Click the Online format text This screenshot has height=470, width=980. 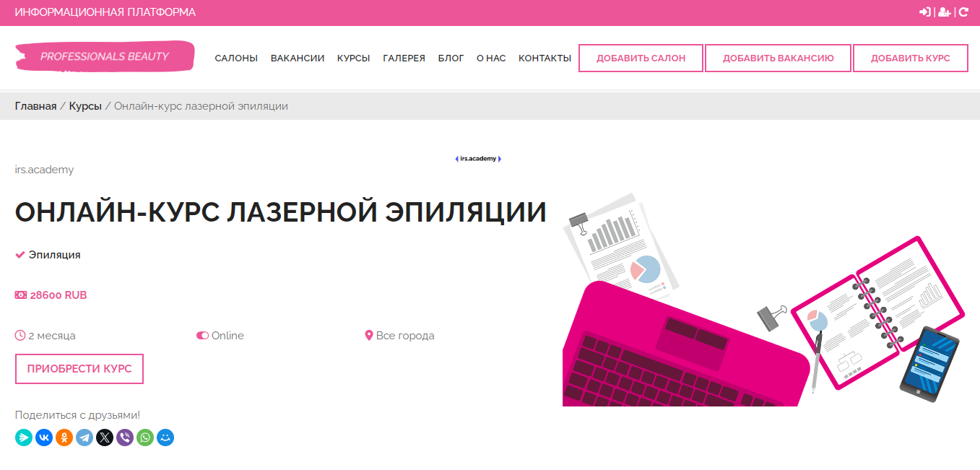coord(227,336)
